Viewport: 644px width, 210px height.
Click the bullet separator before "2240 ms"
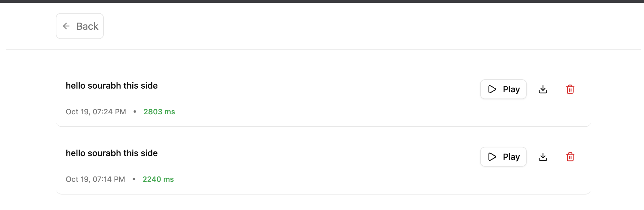click(x=134, y=179)
